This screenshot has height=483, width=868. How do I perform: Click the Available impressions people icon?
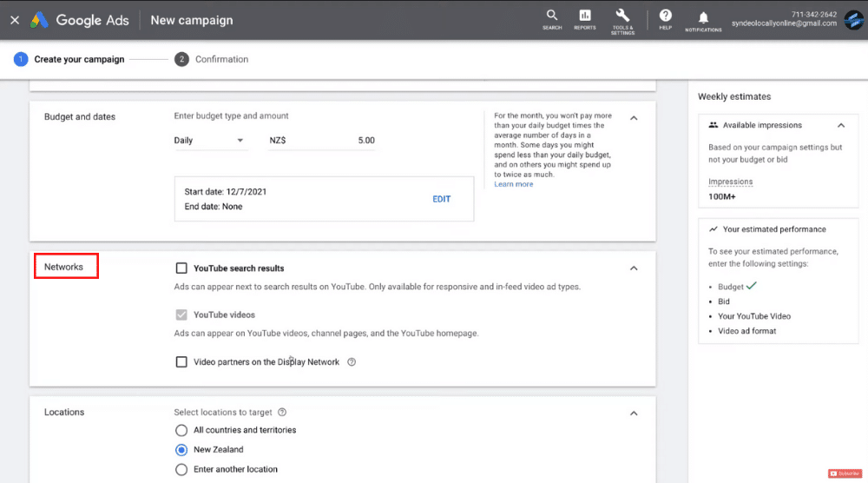coord(713,125)
